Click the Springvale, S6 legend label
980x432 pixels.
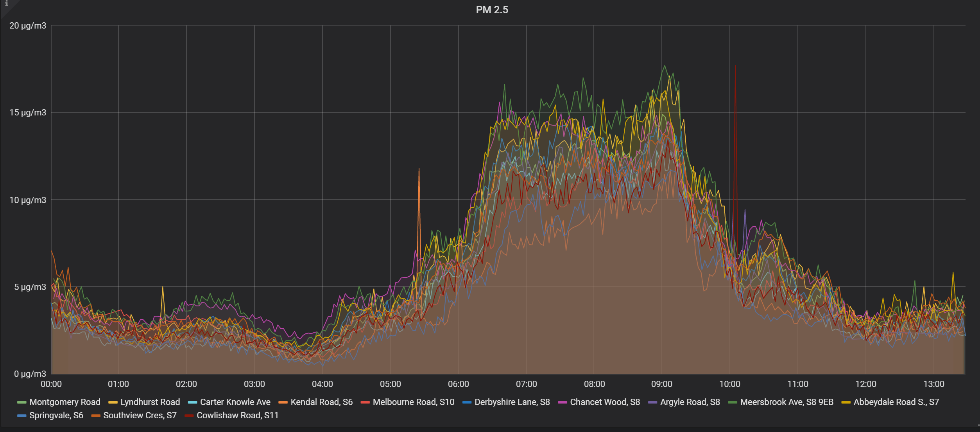(x=56, y=415)
